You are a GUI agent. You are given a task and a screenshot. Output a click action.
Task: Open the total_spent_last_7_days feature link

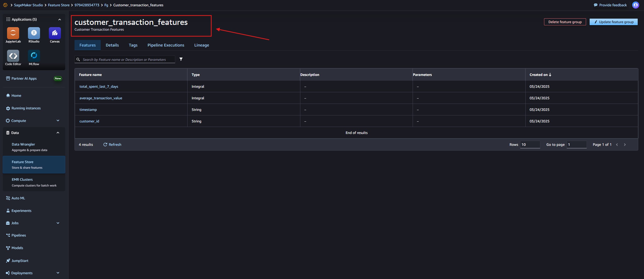[x=99, y=86]
